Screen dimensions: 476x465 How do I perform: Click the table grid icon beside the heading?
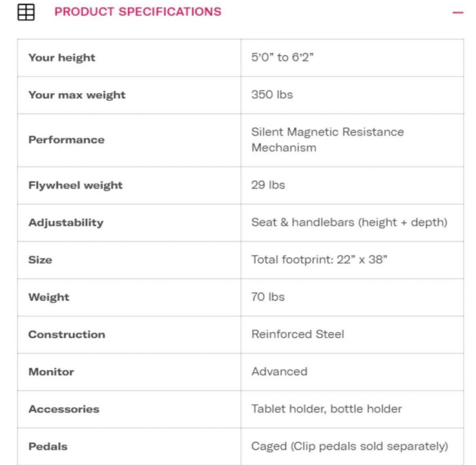[26, 12]
